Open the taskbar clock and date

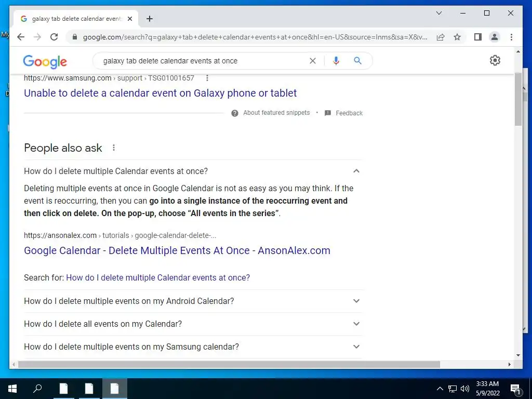[x=487, y=389]
